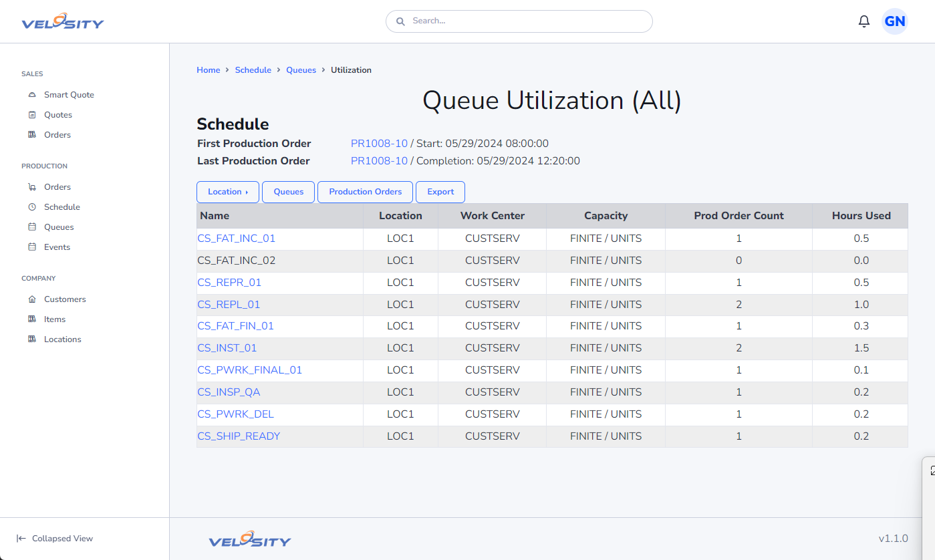Open the First Production Order PR1008-10 link
Image resolution: width=935 pixels, height=560 pixels.
379,144
